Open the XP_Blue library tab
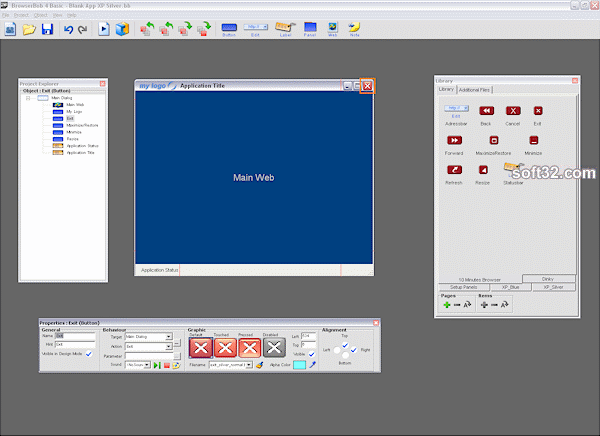This screenshot has height=436, width=600. [x=509, y=286]
